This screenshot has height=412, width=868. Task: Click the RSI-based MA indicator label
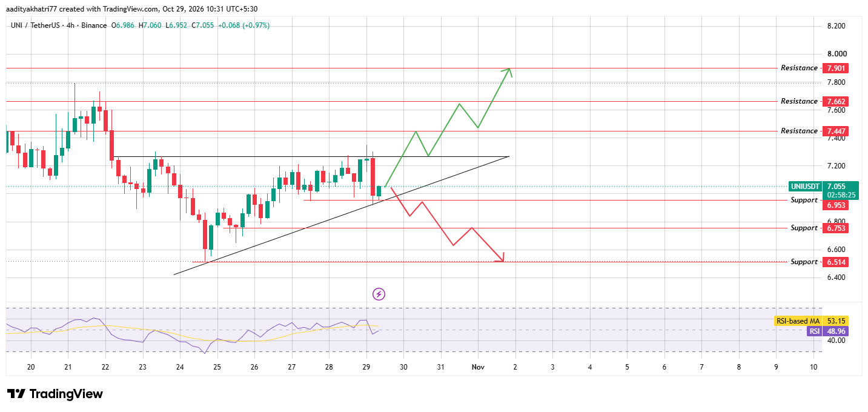798,321
